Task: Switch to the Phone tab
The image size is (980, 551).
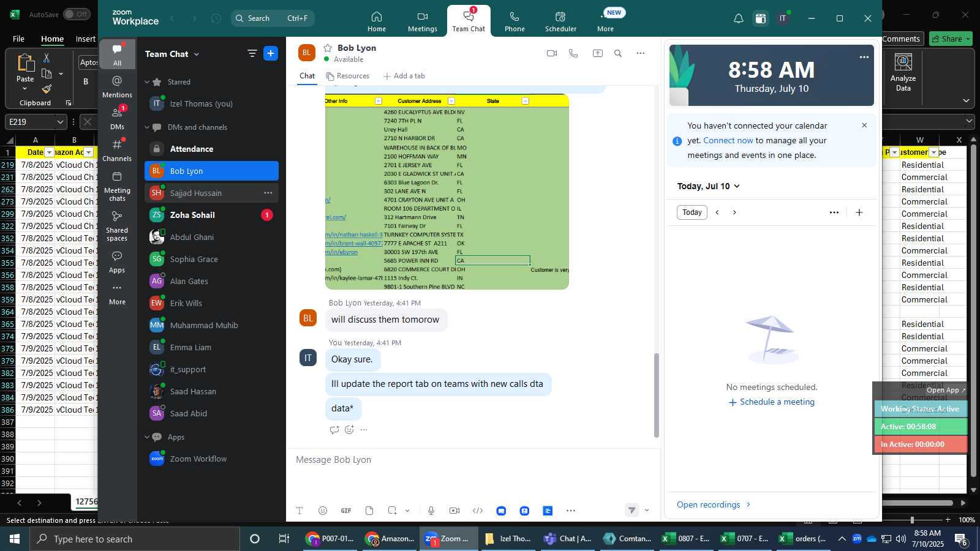Action: click(x=514, y=21)
